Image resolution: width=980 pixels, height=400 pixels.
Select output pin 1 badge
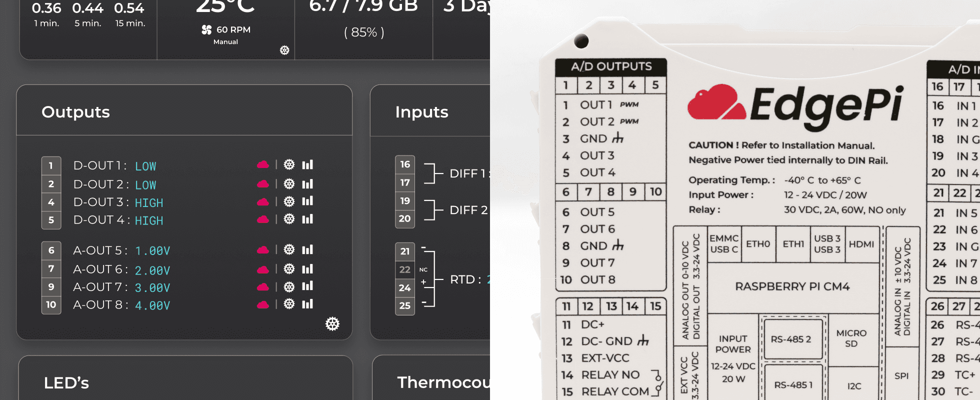click(x=51, y=165)
